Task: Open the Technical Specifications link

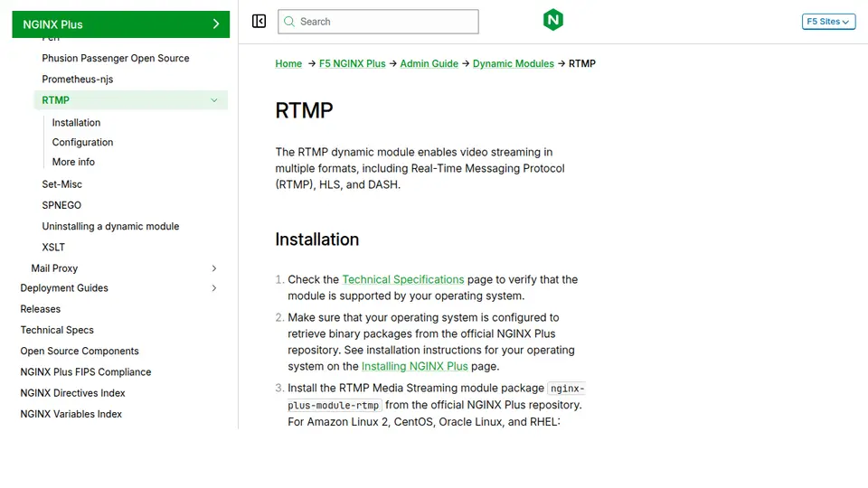Action: coord(403,279)
